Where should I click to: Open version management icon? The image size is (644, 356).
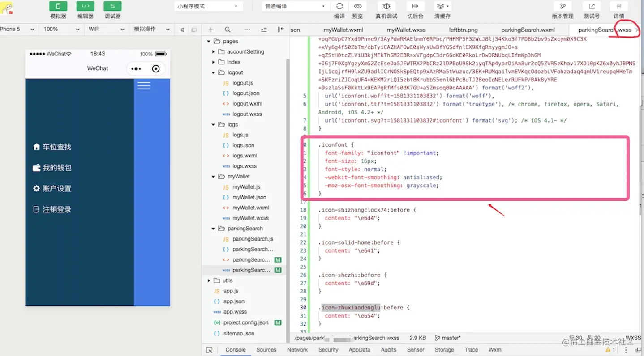(x=562, y=6)
